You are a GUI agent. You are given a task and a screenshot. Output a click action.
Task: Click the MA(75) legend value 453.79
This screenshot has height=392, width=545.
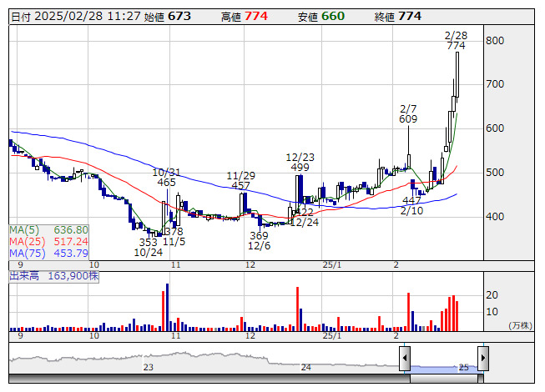pos(71,253)
